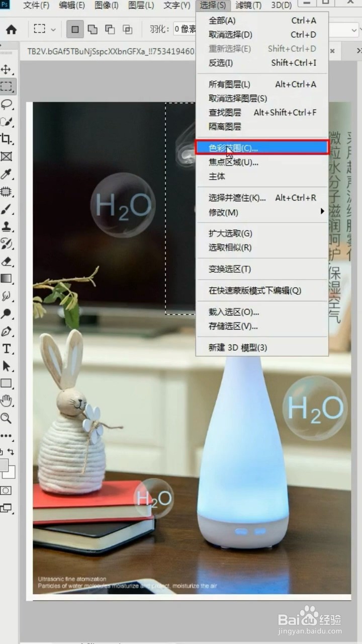The width and height of the screenshot is (362, 644).
Task: Select the Quick Selection brush tool
Action: (7, 122)
